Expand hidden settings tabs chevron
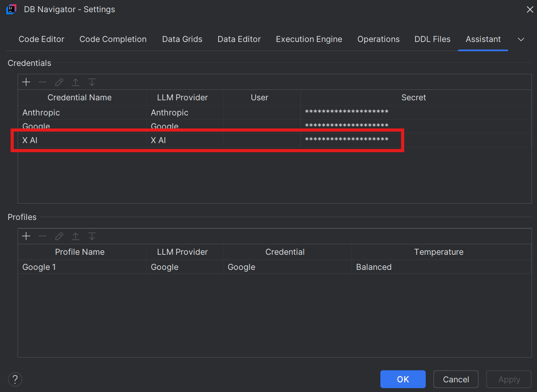This screenshot has height=392, width=537. [x=521, y=39]
